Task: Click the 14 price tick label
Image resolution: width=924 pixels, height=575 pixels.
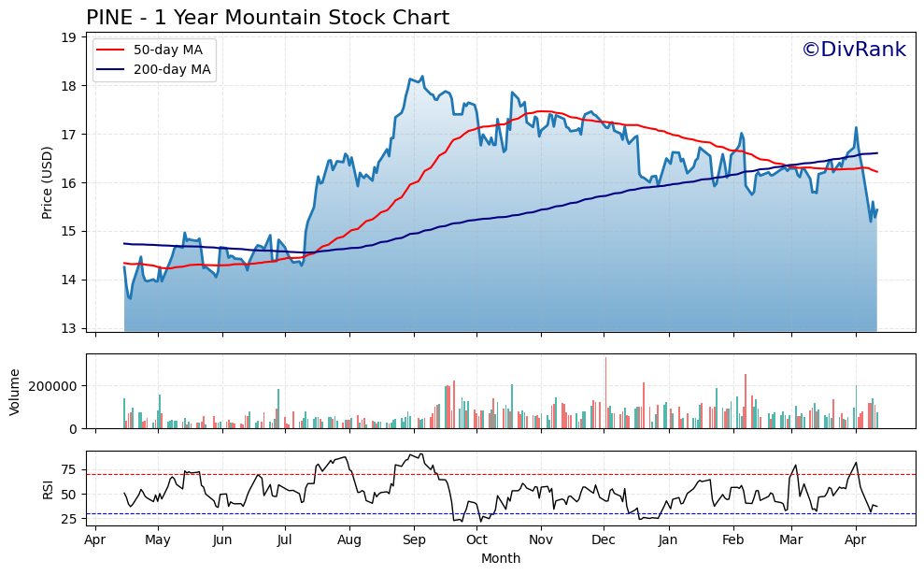Action: 68,280
